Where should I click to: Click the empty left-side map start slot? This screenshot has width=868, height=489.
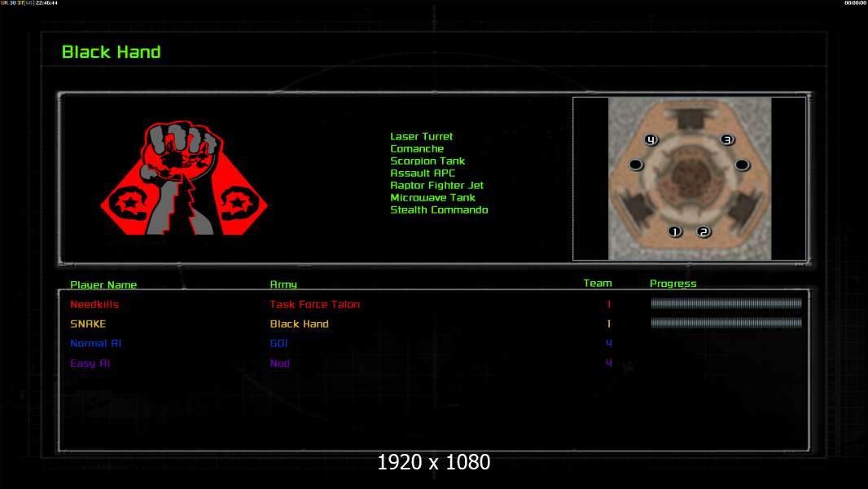636,165
